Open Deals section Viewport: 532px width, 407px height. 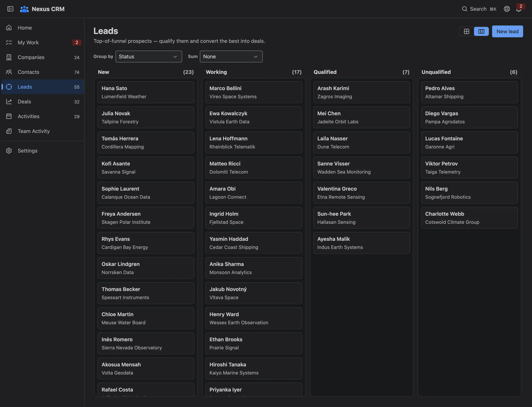point(43,102)
